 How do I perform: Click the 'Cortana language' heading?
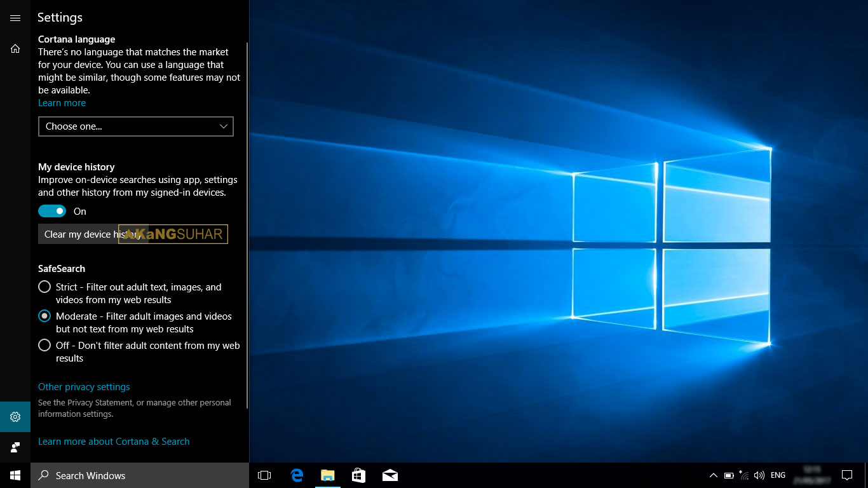point(76,39)
